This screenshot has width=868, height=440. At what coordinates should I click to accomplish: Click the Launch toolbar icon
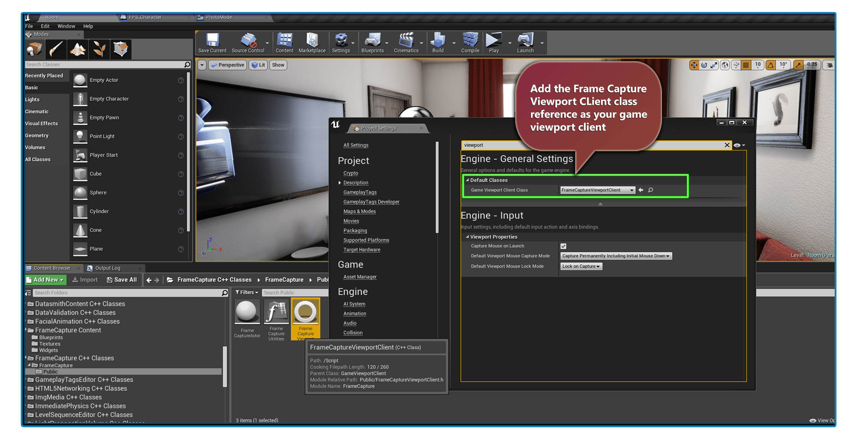point(525,43)
